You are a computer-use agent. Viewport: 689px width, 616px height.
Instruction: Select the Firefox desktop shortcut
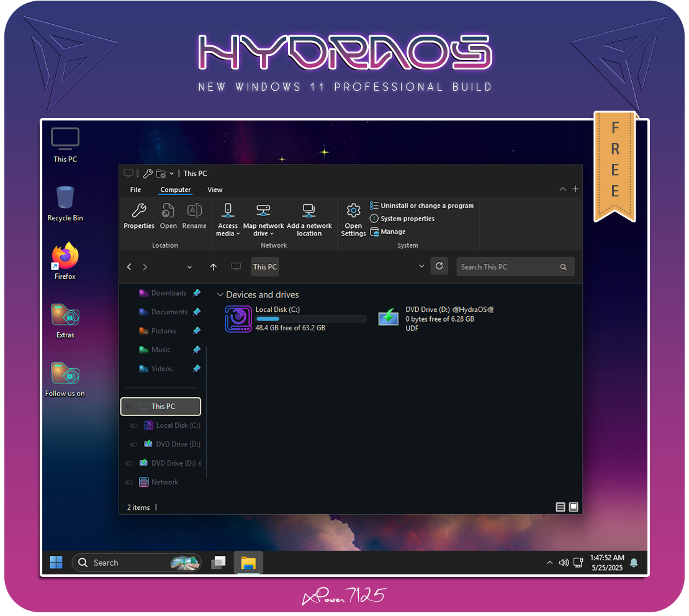coord(65,261)
